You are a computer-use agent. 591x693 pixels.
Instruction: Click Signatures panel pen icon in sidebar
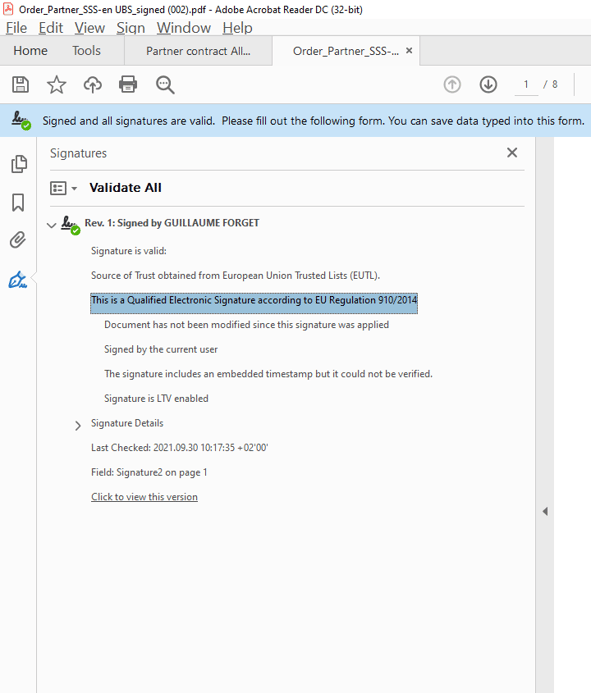18,280
